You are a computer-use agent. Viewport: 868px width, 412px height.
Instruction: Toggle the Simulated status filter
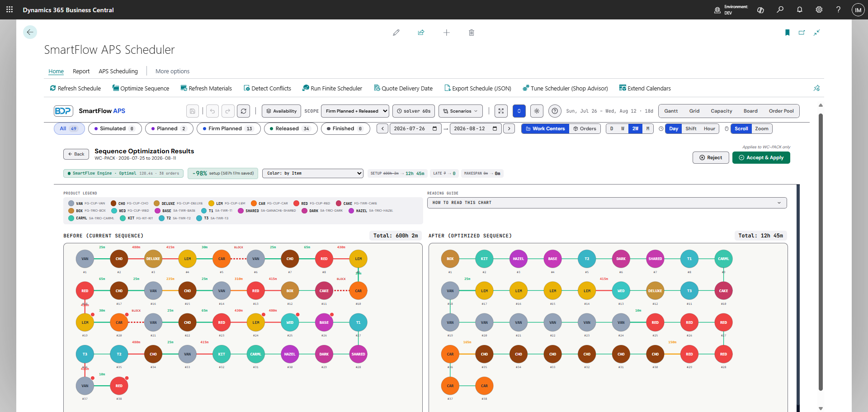(x=115, y=128)
